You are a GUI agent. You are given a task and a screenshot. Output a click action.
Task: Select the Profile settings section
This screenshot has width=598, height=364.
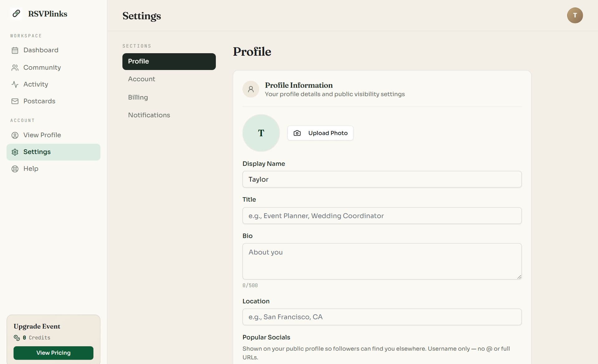point(169,61)
